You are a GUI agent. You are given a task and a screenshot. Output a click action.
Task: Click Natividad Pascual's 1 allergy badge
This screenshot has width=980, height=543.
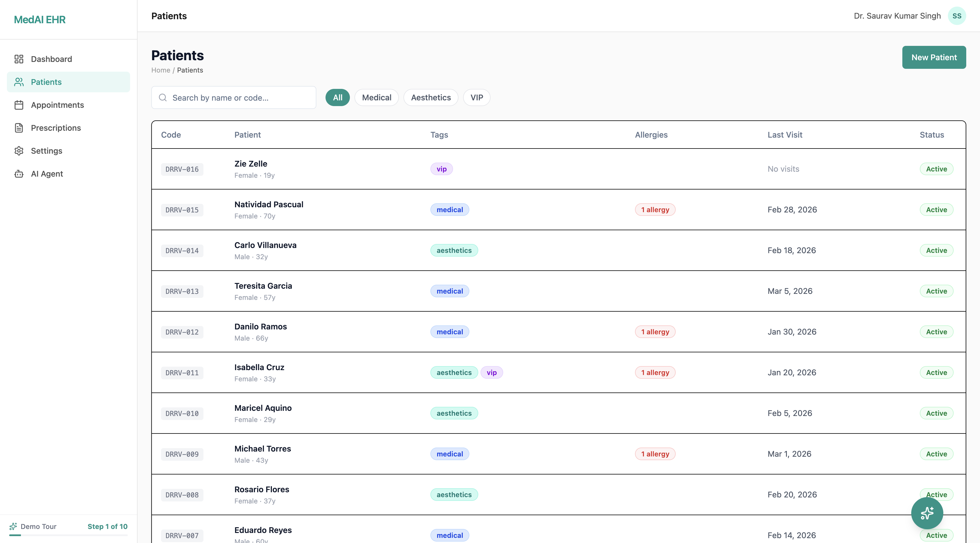pyautogui.click(x=655, y=210)
